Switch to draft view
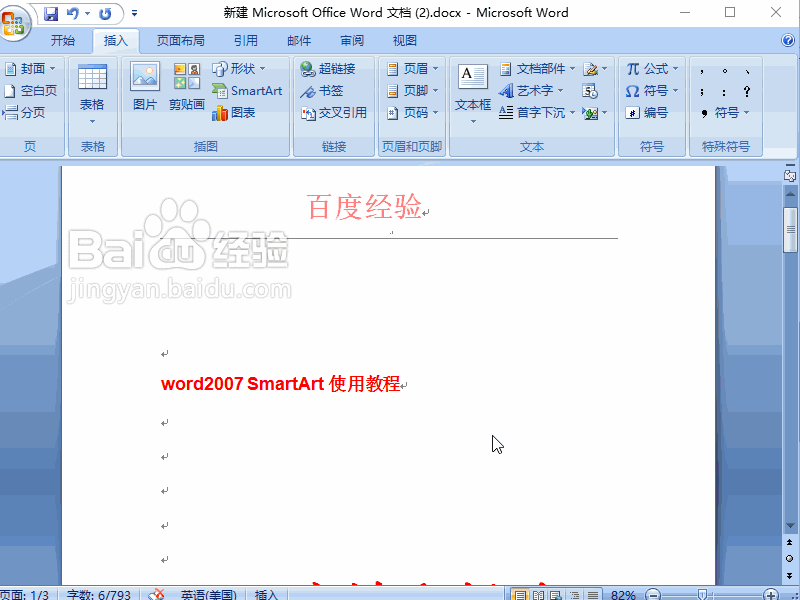800x600 pixels. coord(593,595)
